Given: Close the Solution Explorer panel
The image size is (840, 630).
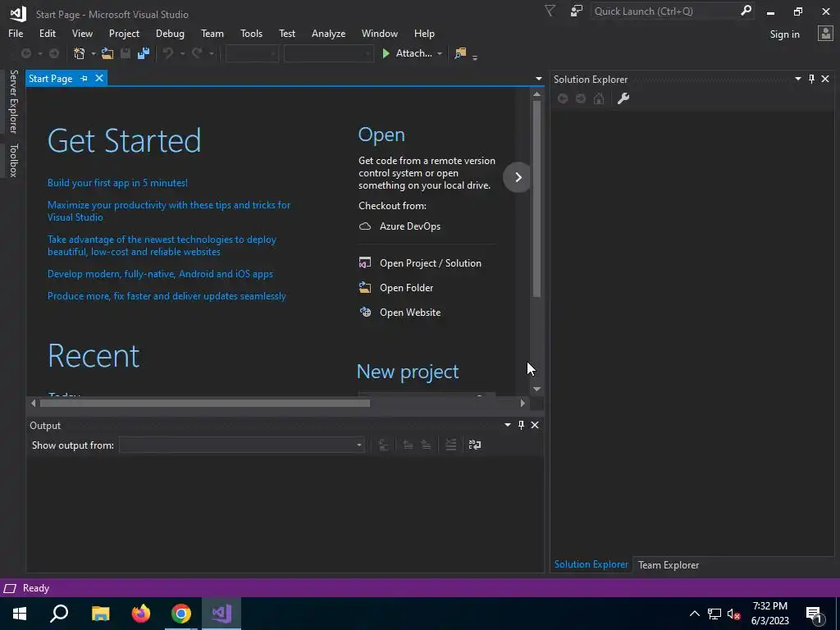Looking at the screenshot, I should (x=825, y=79).
